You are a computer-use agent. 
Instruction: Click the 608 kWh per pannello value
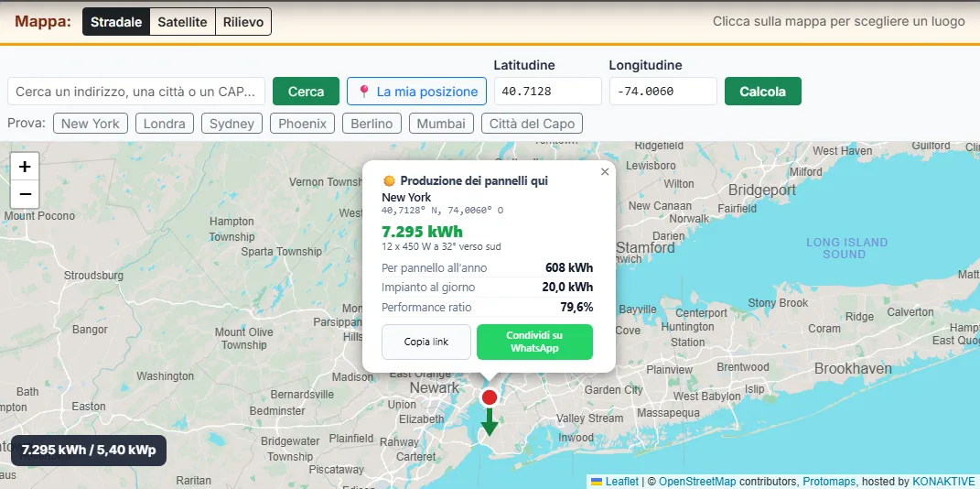[569, 267]
